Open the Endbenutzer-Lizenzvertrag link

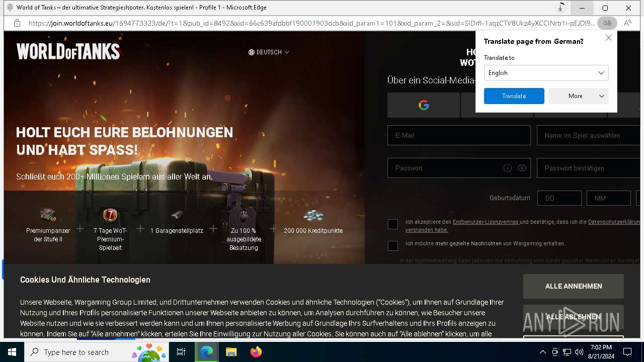[486, 222]
